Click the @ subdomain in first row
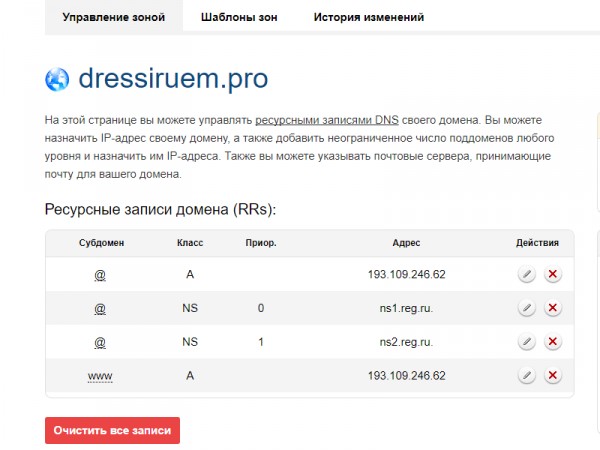This screenshot has width=600, height=450. pyautogui.click(x=100, y=275)
